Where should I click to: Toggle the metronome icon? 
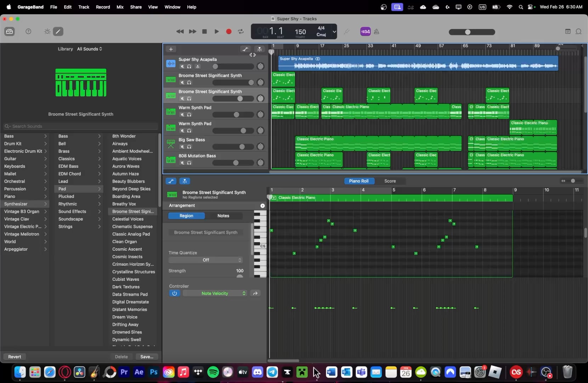coord(377,32)
